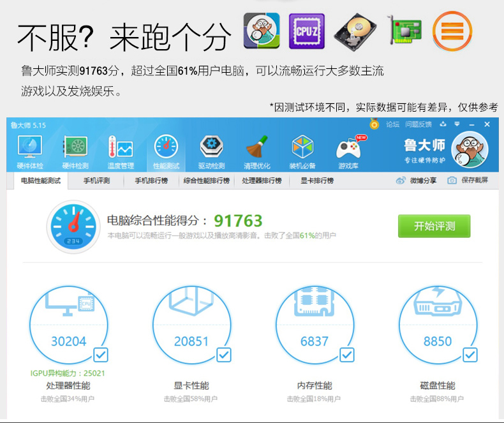Click 电脑综合性能得分 label

pos(157,221)
